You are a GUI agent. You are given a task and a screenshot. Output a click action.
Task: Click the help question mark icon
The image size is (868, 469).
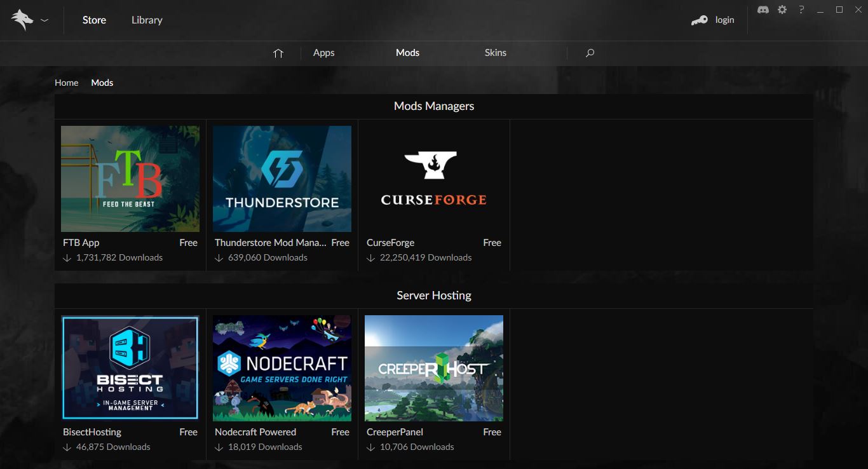point(801,10)
